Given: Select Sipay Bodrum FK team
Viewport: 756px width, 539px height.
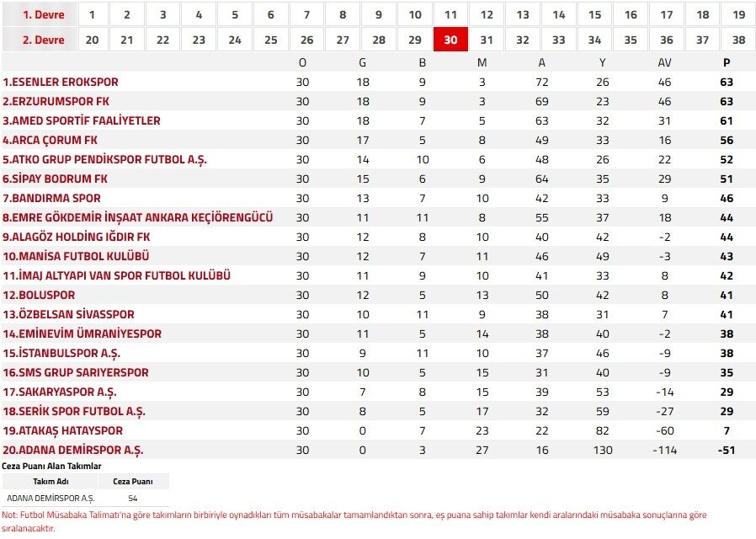Looking at the screenshot, I should 55,179.
